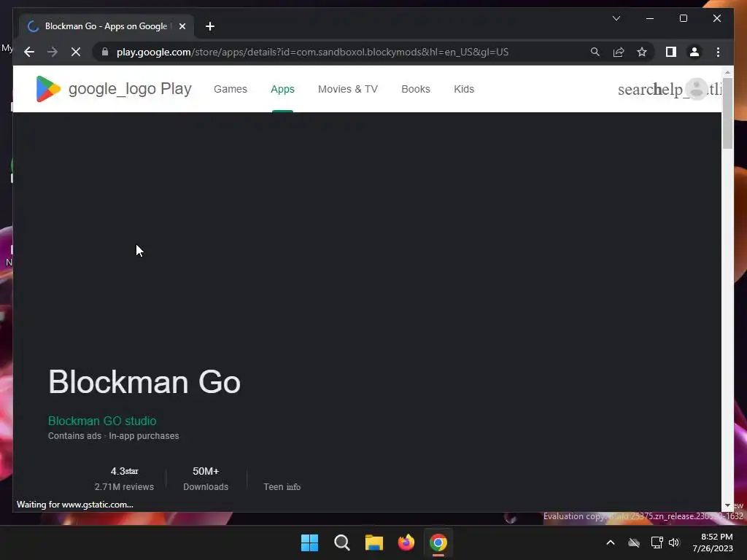This screenshot has height=560, width=747.
Task: Open Movies & TV section
Action: click(348, 89)
